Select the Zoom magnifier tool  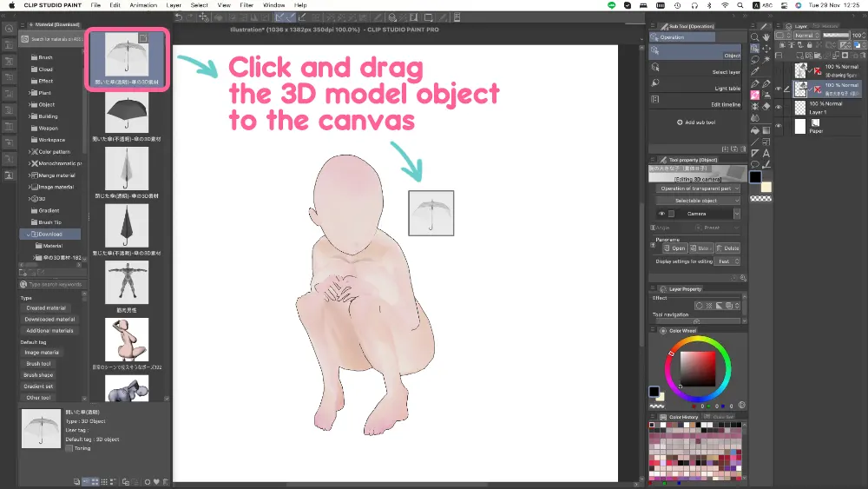tap(754, 37)
